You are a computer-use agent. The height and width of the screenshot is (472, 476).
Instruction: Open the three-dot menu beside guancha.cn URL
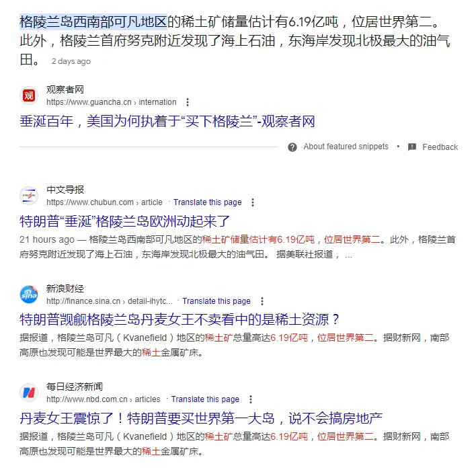188,102
